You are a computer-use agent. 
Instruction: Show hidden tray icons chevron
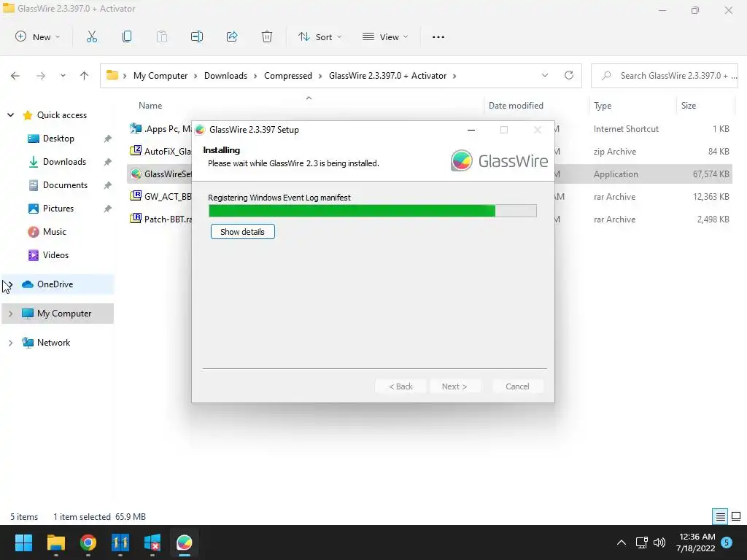(x=622, y=542)
